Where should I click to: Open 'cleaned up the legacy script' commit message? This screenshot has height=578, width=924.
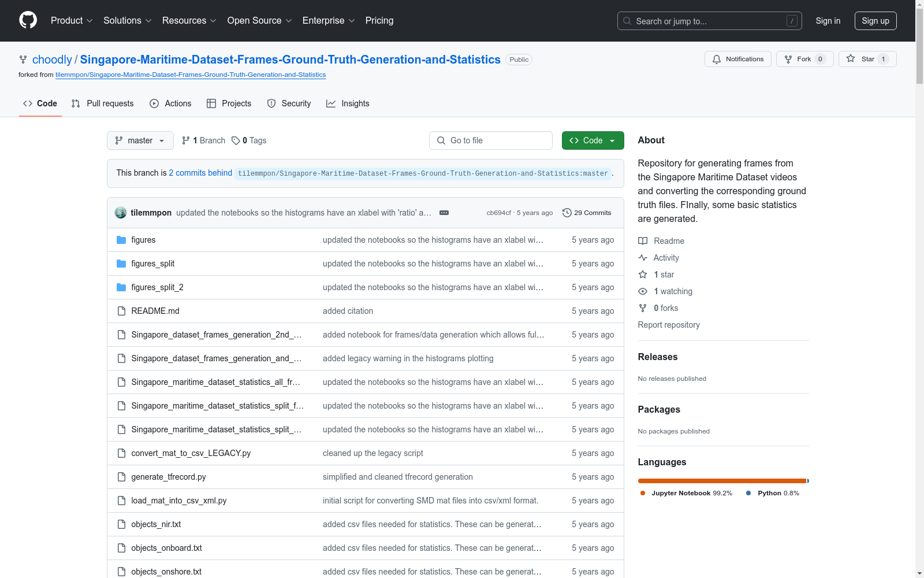click(373, 453)
